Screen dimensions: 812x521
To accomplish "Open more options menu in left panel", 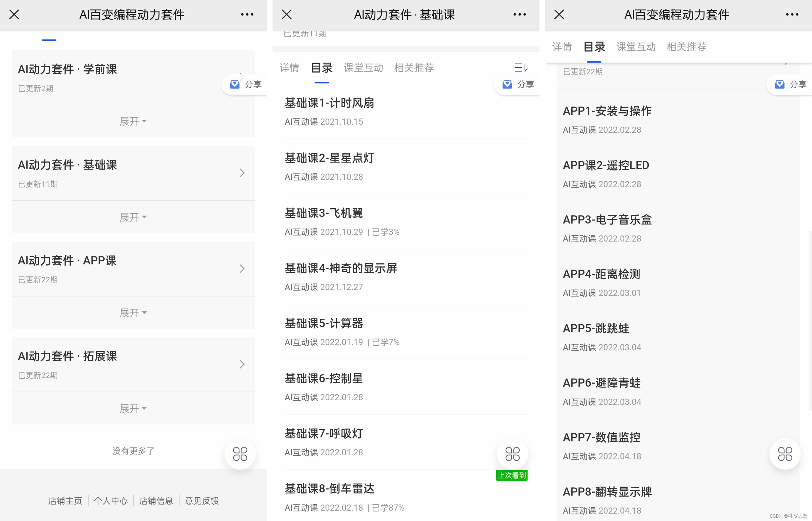I will pos(247,14).
